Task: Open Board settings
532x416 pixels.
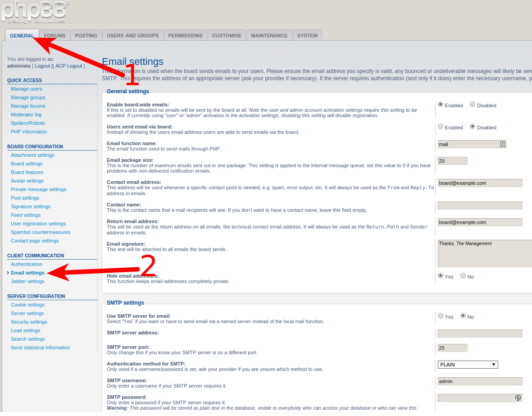Action: (27, 164)
